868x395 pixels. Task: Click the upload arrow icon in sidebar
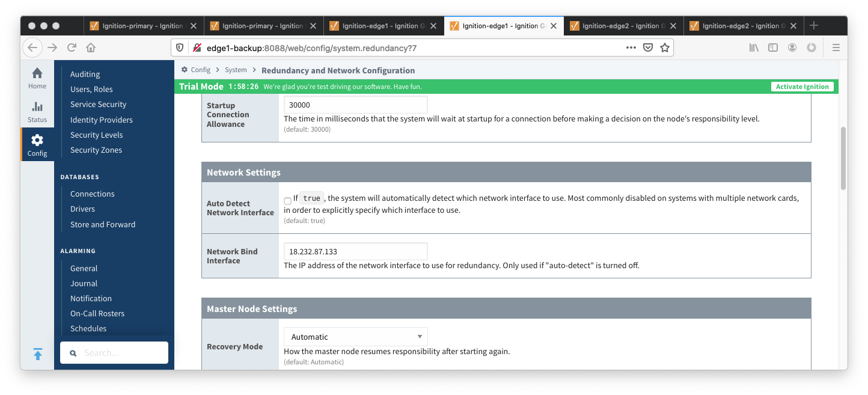tap(37, 354)
